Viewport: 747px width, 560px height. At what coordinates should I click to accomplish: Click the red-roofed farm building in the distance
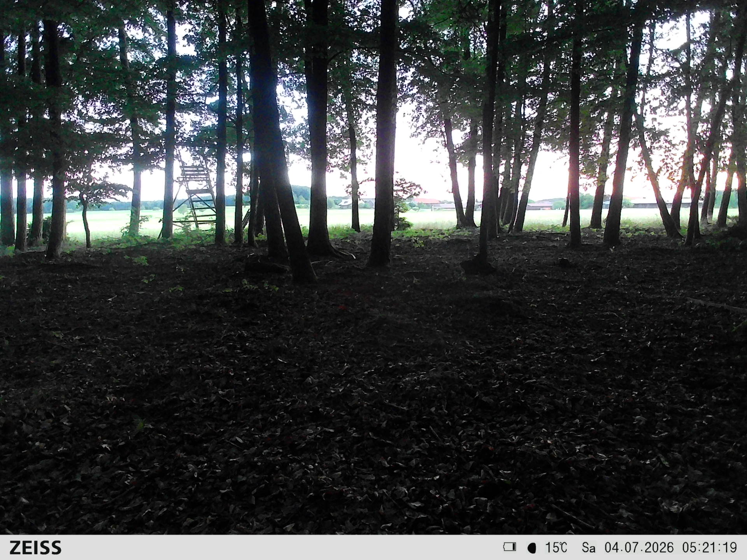point(427,201)
